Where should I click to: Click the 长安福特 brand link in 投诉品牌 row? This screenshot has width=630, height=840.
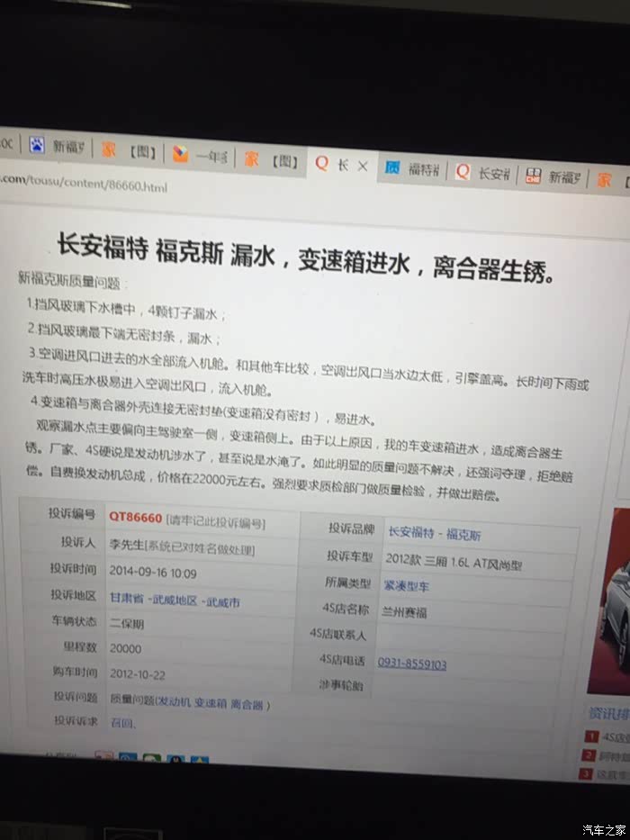coord(410,532)
